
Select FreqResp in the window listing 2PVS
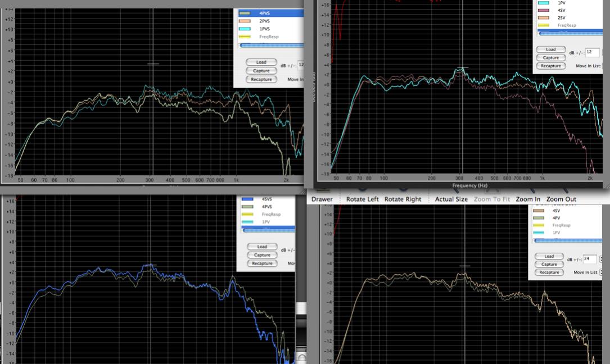click(x=269, y=37)
